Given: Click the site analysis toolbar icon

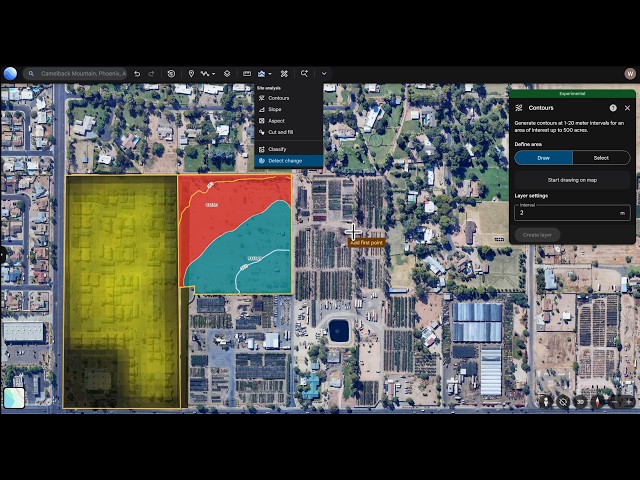Looking at the screenshot, I should [x=261, y=73].
